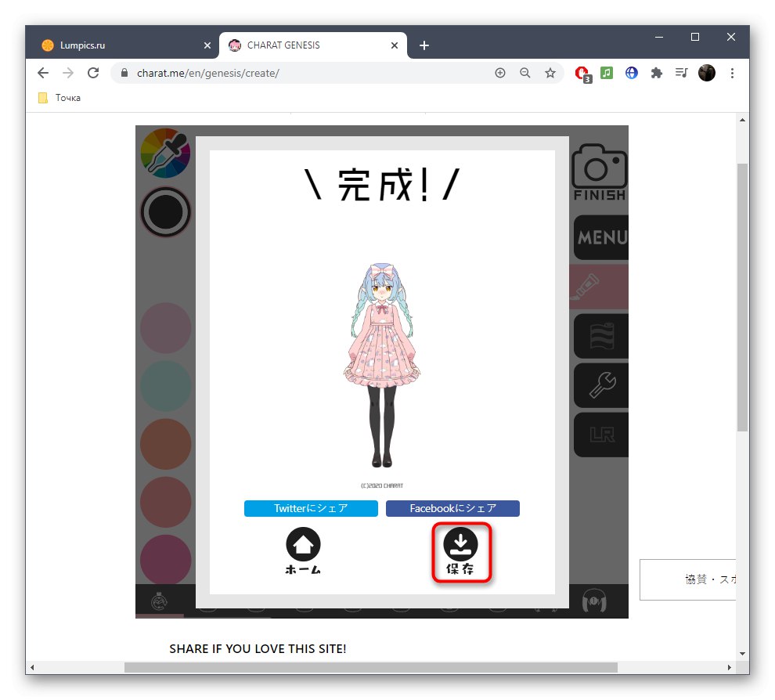The height and width of the screenshot is (700, 775).
Task: Share on Twitter with Twitterにシェア button
Action: click(x=311, y=508)
